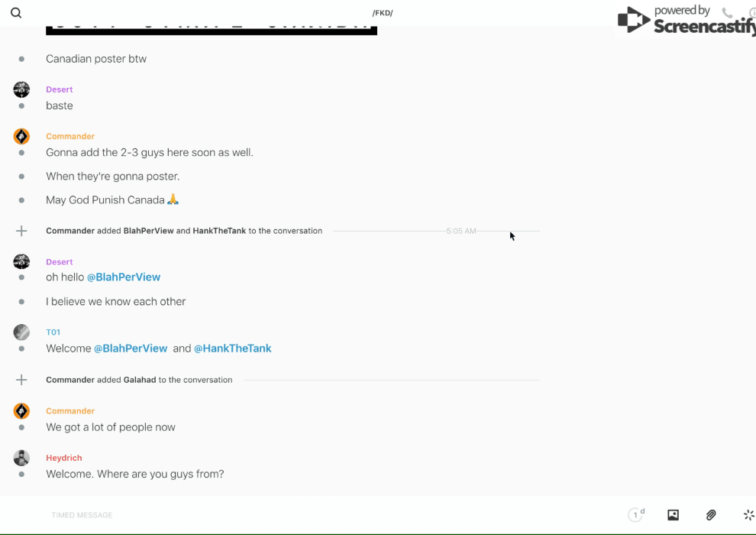Click Heydrich's profile avatar
Screen dimensions: 756x535
[x=21, y=458]
